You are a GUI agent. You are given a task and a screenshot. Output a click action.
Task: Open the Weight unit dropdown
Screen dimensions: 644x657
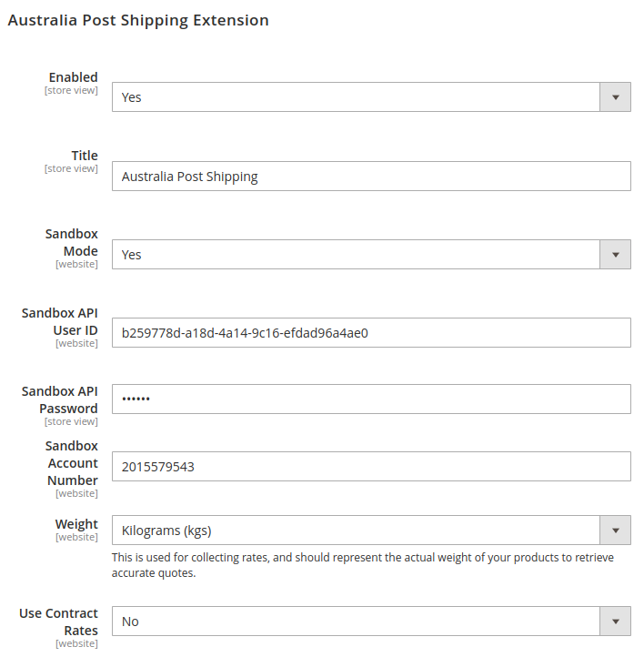(355, 531)
